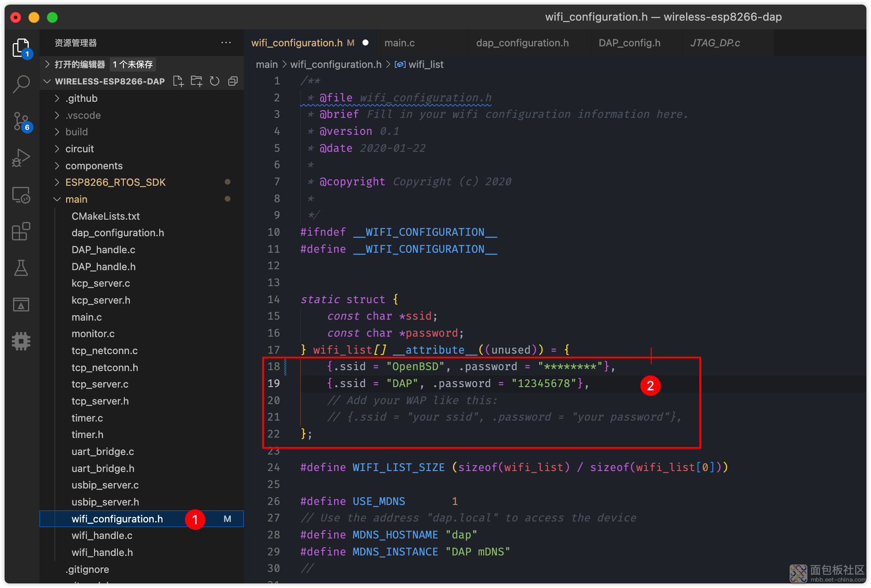Open .gitignore in the file tree
Screen dimensions: 871x588
(x=87, y=570)
